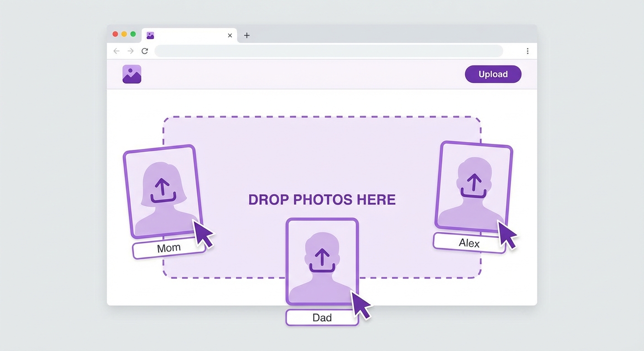
Task: Focus the browser address bar
Action: [x=328, y=51]
